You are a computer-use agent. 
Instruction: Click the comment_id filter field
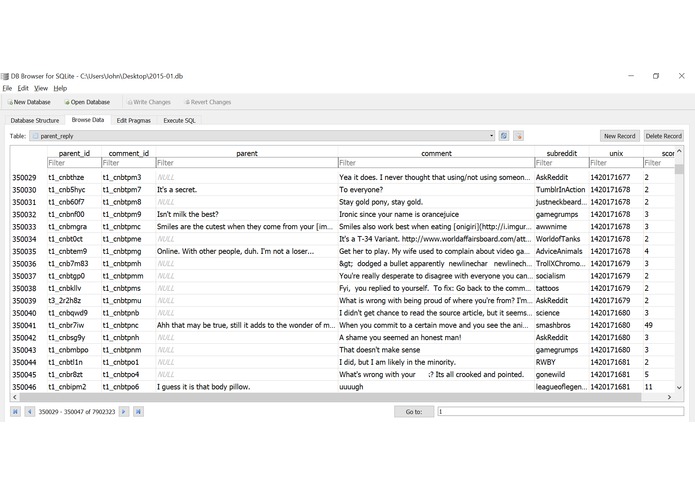129,163
